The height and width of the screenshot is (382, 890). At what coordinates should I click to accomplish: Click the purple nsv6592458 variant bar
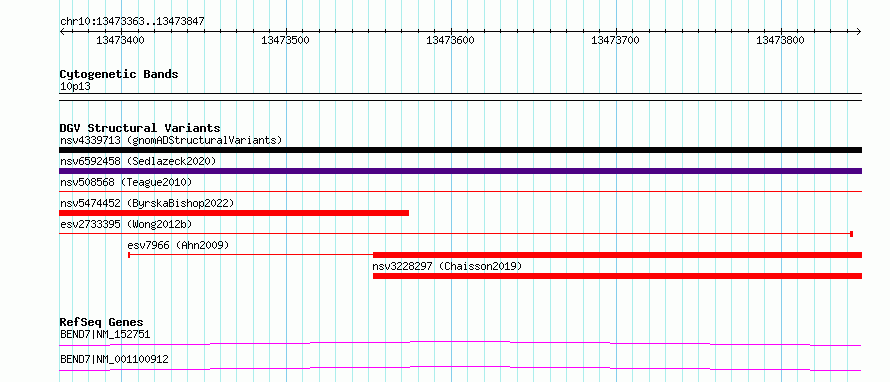coord(460,171)
